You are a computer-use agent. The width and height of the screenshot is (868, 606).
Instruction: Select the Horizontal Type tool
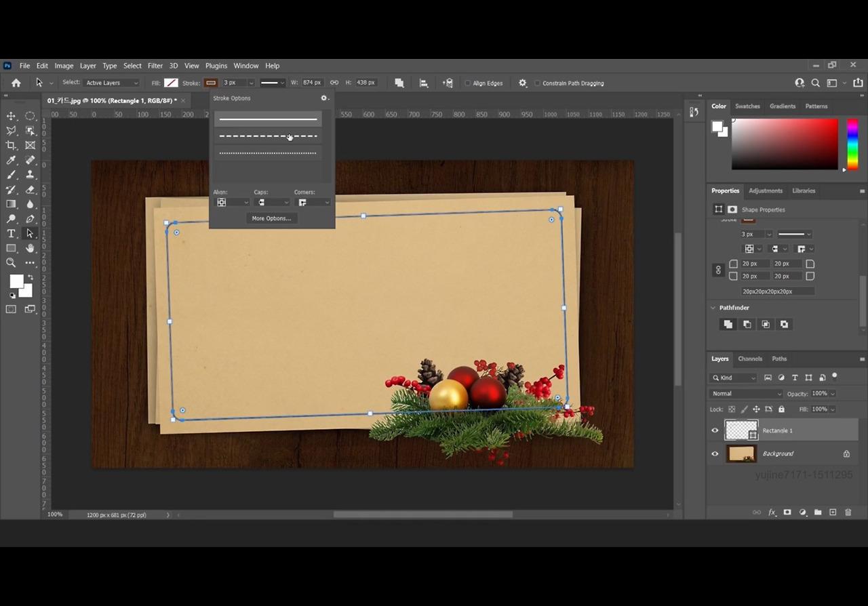(11, 233)
